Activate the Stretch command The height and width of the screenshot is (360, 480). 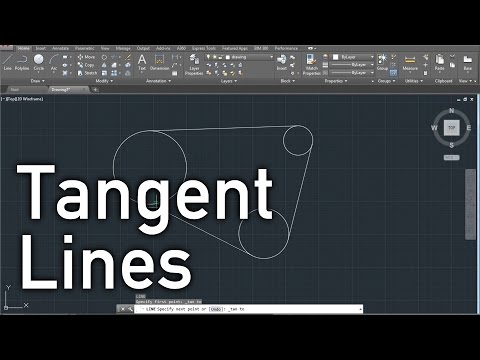(x=87, y=73)
